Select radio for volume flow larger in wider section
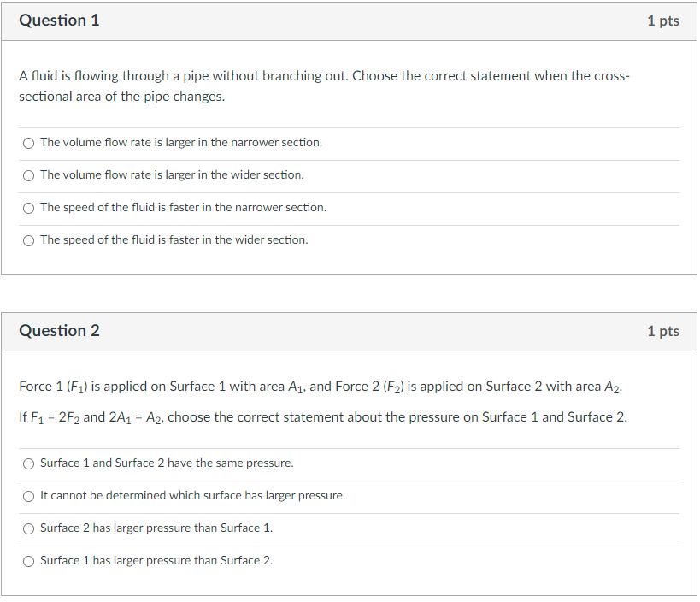 (x=28, y=175)
